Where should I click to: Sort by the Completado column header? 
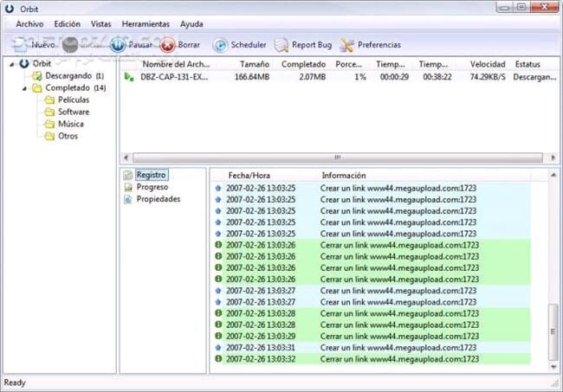[x=303, y=64]
